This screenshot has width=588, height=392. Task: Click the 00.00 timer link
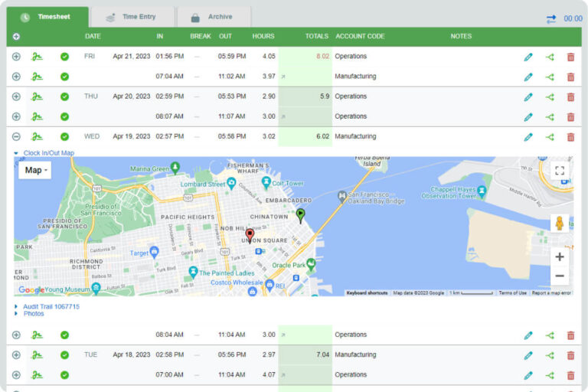coord(573,18)
